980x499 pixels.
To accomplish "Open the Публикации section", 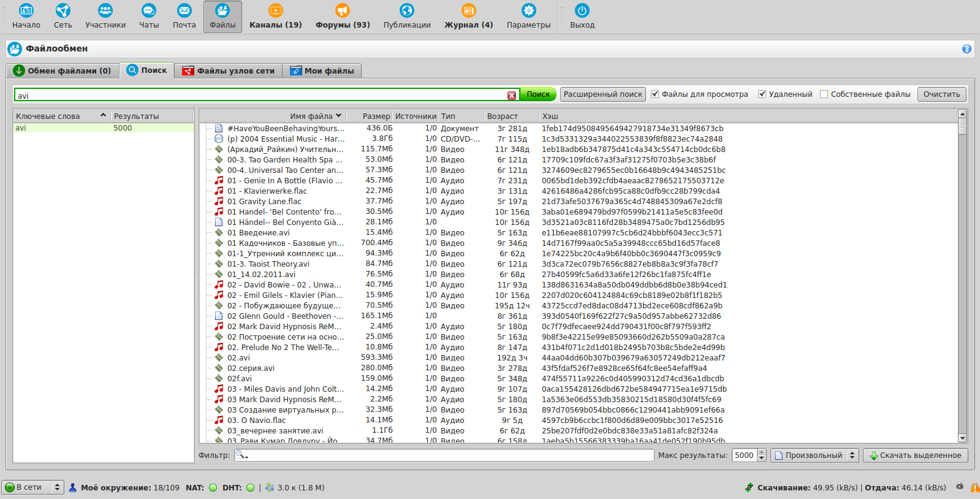I will click(x=407, y=17).
